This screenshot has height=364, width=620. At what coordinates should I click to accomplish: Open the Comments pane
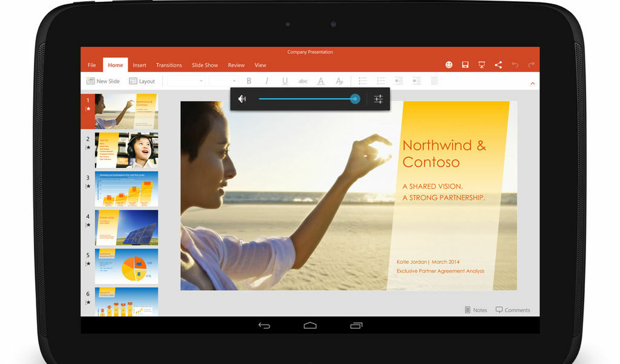coord(513,310)
